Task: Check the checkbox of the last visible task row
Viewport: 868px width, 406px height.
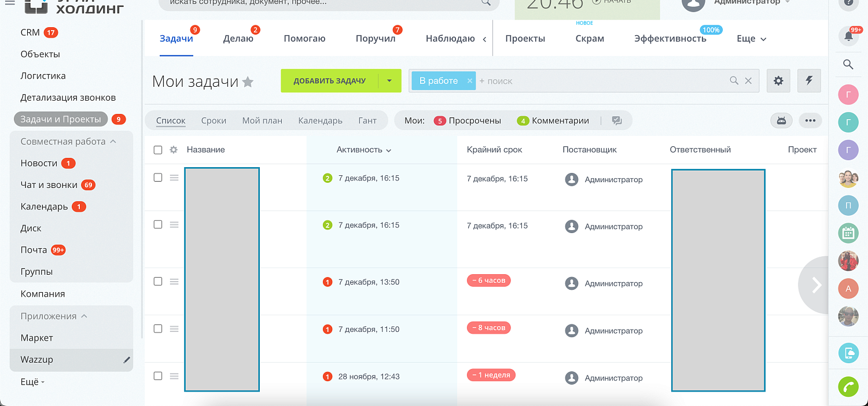Action: [157, 375]
